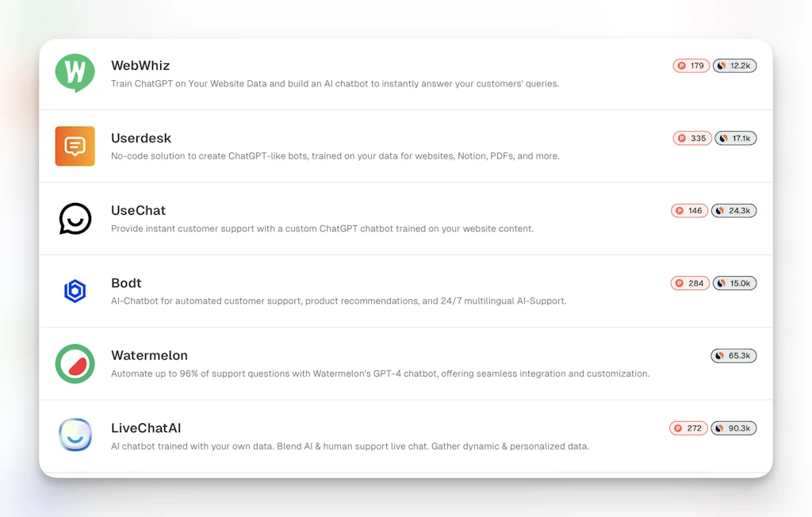This screenshot has height=517, width=812.
Task: Click Userdesk's 17.1k traffic badge
Action: (x=735, y=138)
